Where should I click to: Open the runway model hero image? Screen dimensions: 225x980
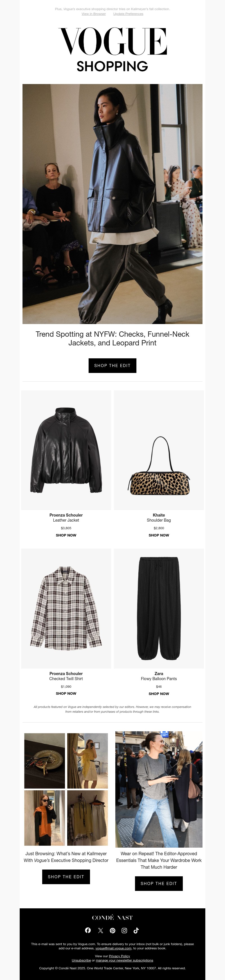tap(112, 204)
